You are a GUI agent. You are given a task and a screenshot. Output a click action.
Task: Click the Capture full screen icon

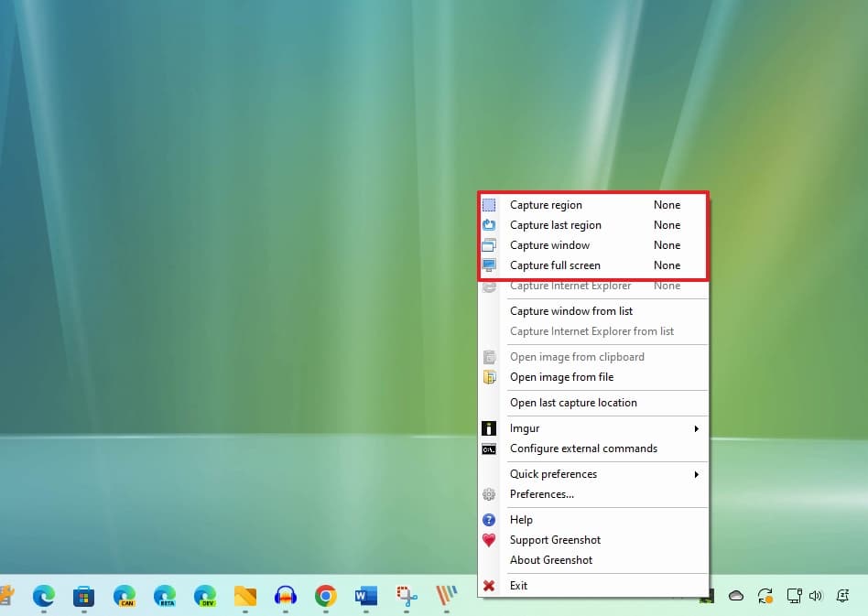coord(489,265)
